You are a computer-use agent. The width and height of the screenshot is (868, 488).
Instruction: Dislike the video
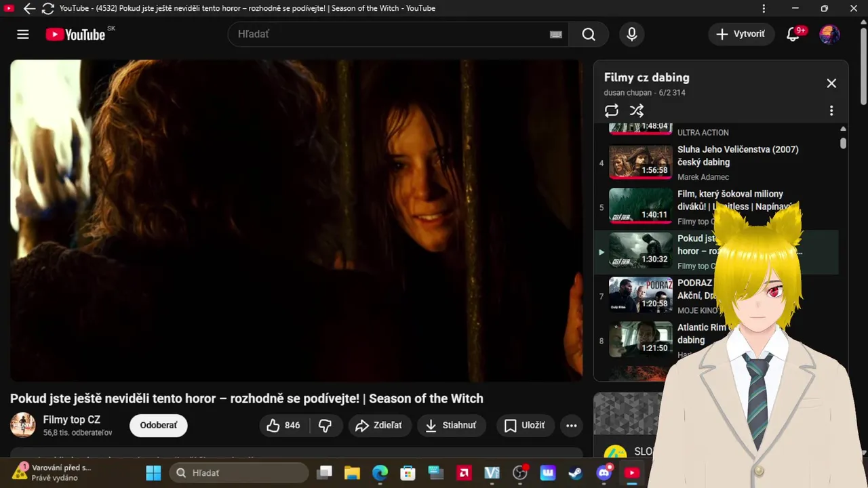click(x=325, y=425)
